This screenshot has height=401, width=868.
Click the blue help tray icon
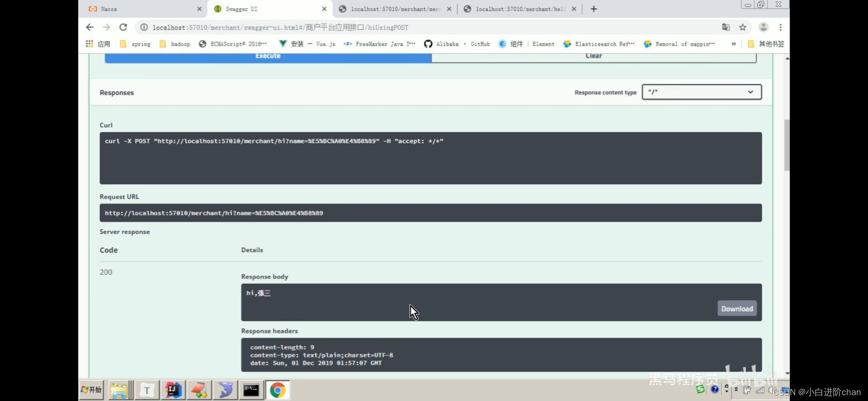coord(715,389)
